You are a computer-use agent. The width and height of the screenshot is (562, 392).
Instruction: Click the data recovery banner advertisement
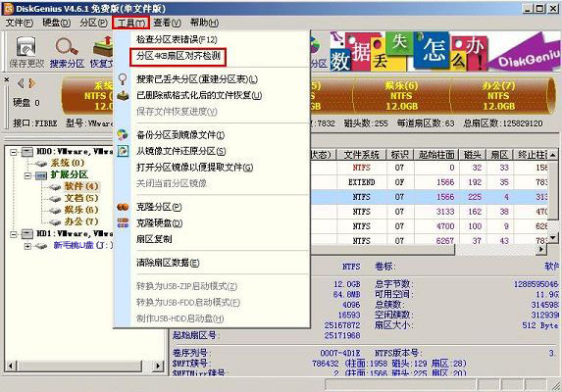[x=444, y=51]
